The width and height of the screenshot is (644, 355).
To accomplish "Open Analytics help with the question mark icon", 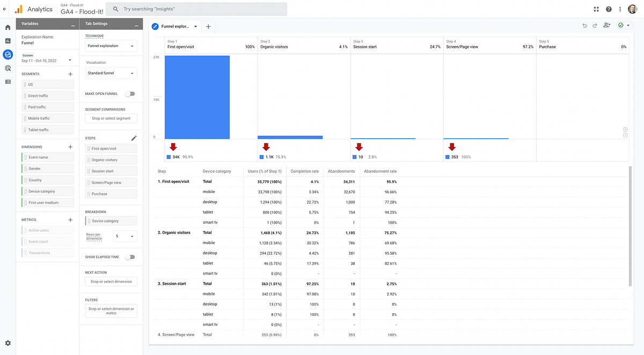I will [608, 9].
